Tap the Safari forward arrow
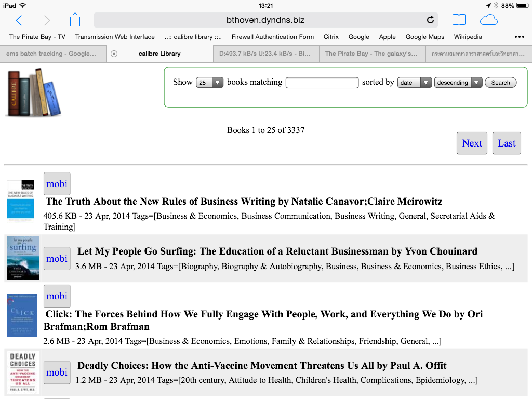Screen dimensions: 532x399 click(47, 20)
